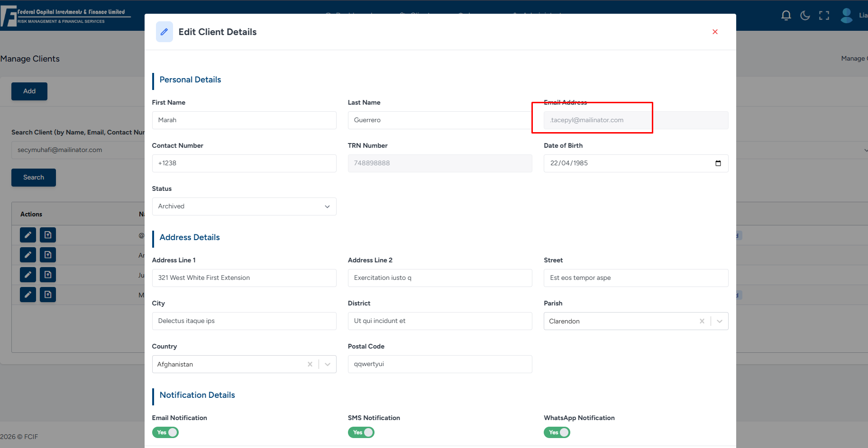Switch off WhatsApp Notification toggle
The image size is (868, 448).
click(557, 432)
